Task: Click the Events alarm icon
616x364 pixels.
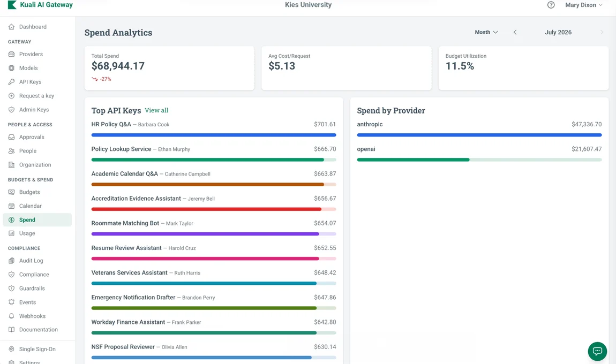Action: tap(11, 302)
